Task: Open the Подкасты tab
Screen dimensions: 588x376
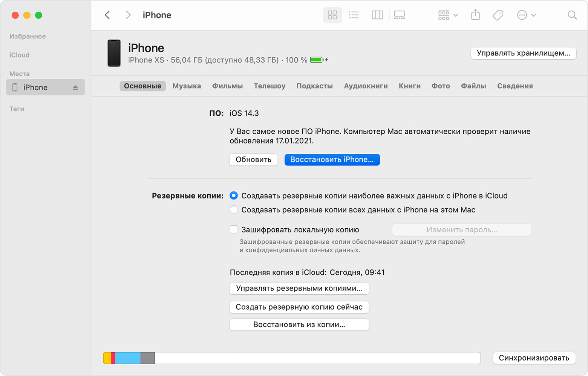Action: 314,86
